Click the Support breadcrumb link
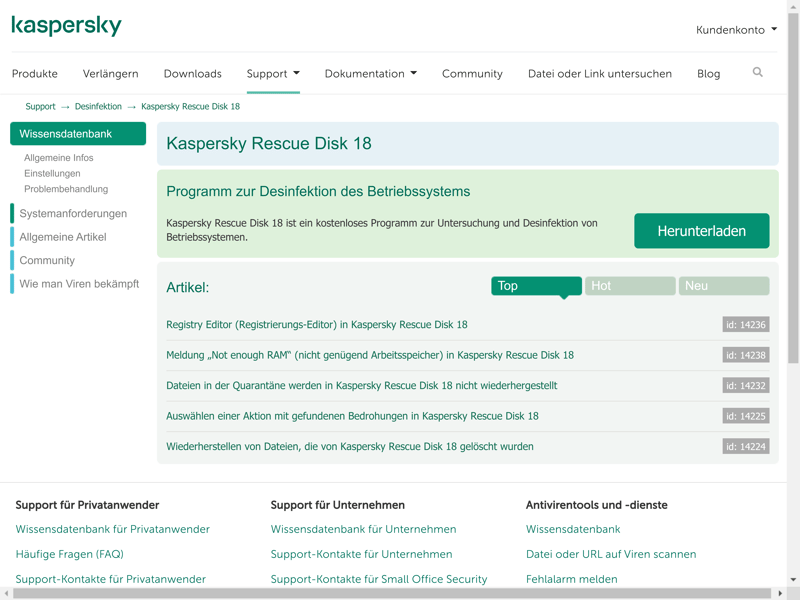Viewport: 800px width, 600px height. (40, 106)
